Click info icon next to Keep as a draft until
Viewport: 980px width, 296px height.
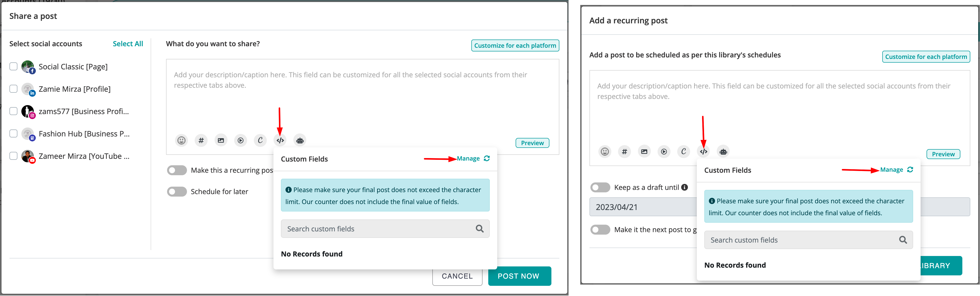(684, 187)
